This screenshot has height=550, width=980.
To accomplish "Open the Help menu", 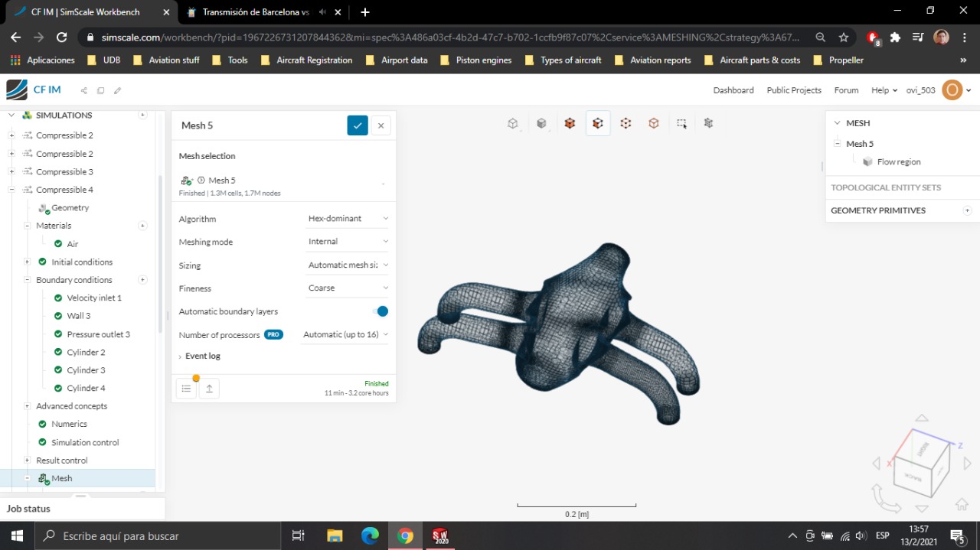I will tap(884, 90).
